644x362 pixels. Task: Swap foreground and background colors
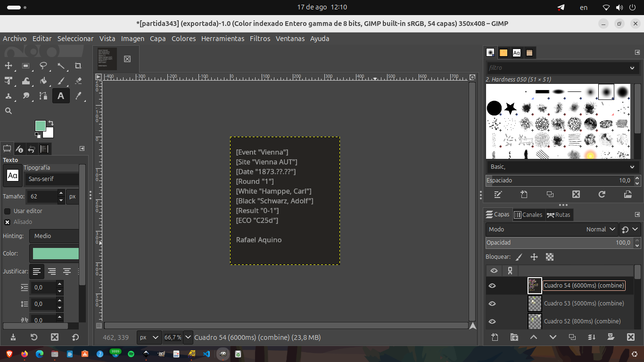[51, 123]
